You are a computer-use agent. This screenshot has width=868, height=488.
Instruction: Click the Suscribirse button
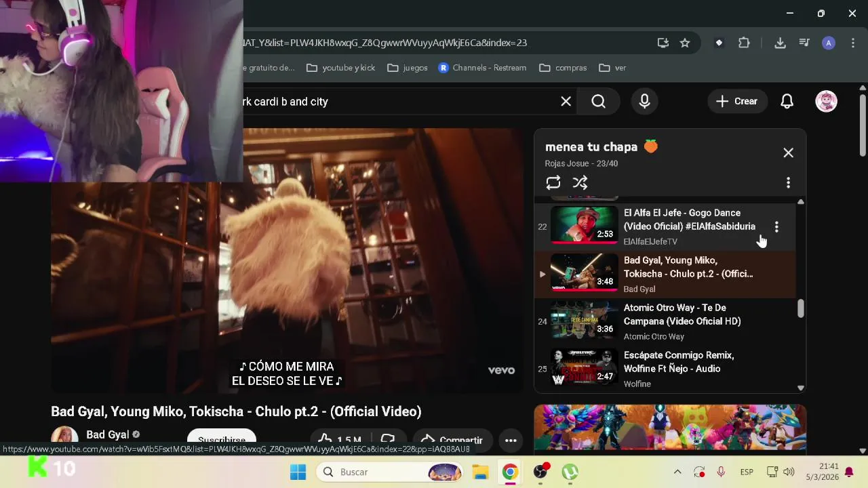point(222,439)
